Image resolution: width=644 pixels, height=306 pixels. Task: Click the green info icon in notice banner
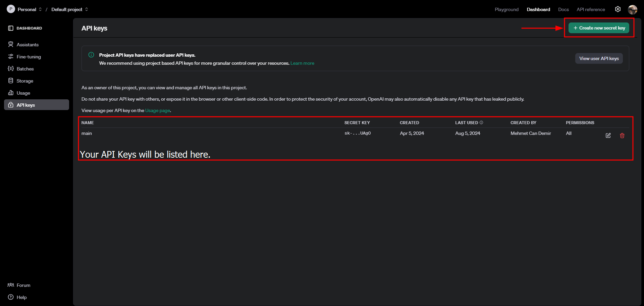pos(91,55)
